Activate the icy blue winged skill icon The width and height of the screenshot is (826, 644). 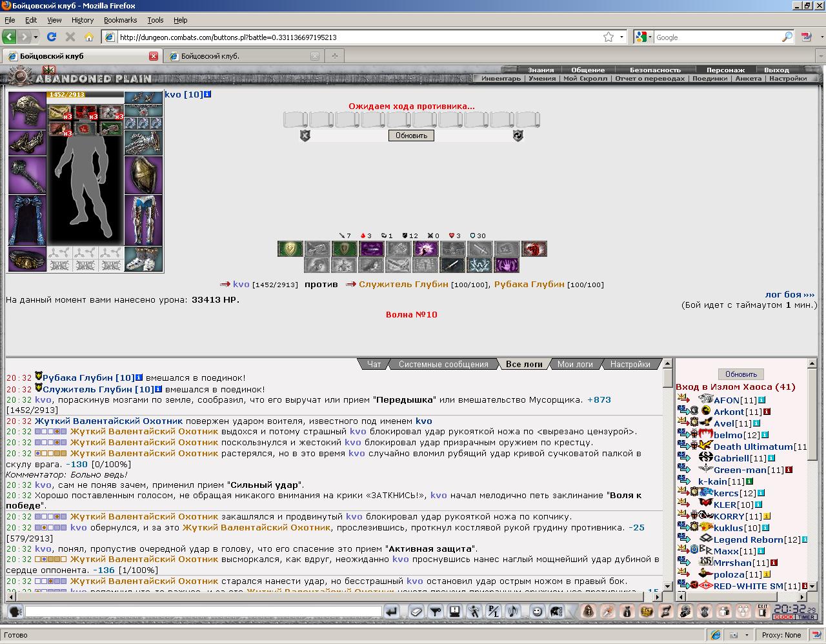(480, 265)
